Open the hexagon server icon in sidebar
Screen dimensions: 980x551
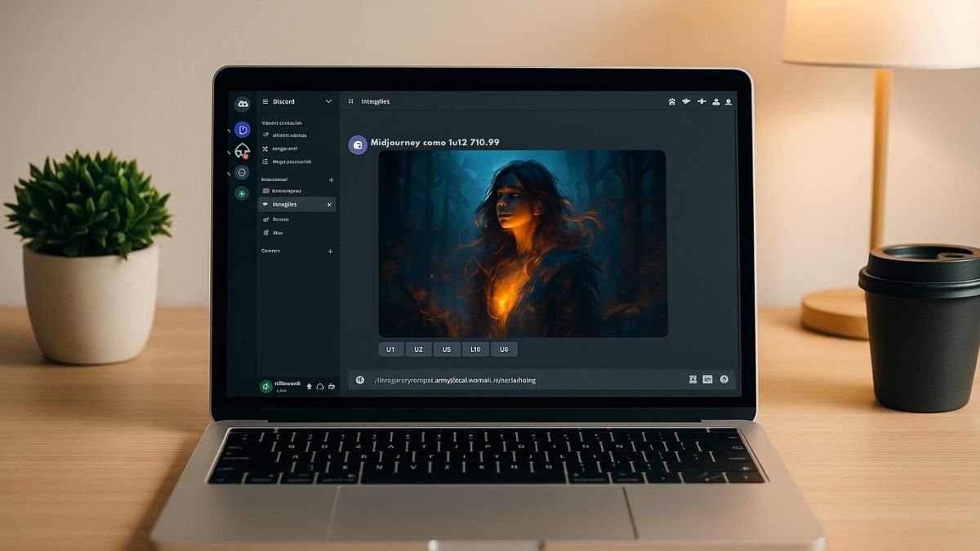point(241,172)
